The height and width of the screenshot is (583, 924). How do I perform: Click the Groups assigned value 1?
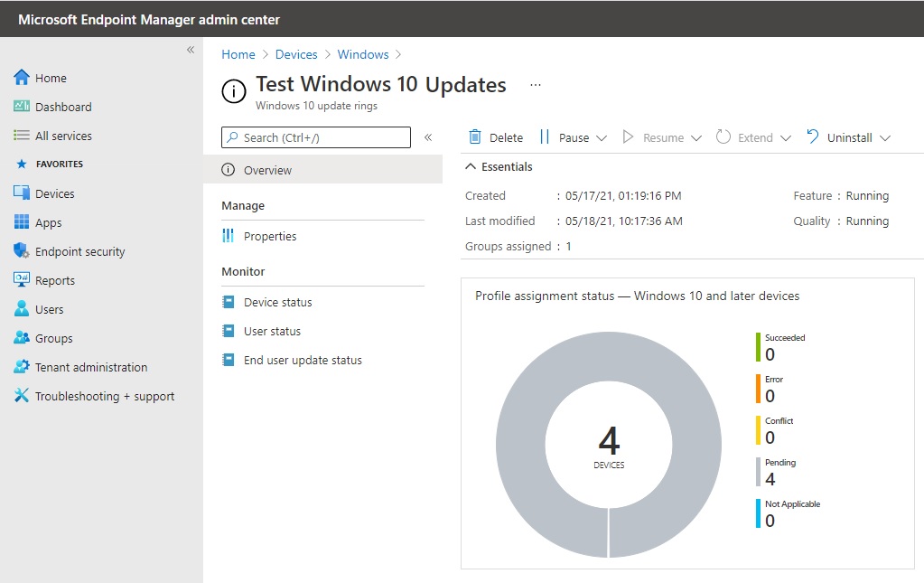[569, 247]
